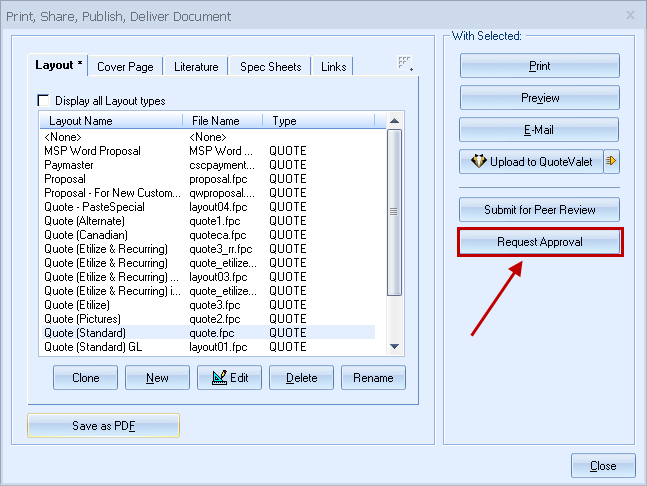
Task: Save the document as PDF
Action: point(104,426)
